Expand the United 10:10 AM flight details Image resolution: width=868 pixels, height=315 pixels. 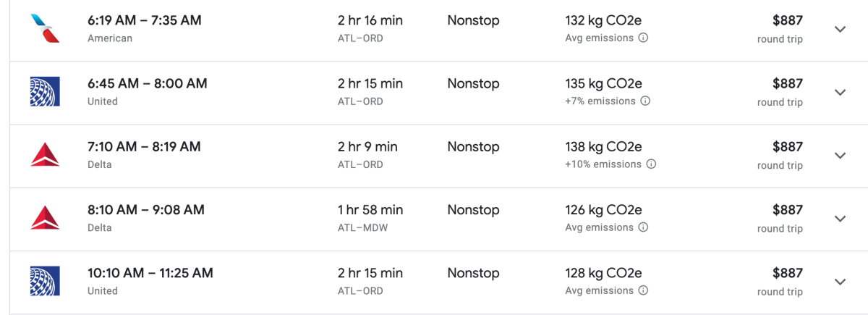point(840,281)
